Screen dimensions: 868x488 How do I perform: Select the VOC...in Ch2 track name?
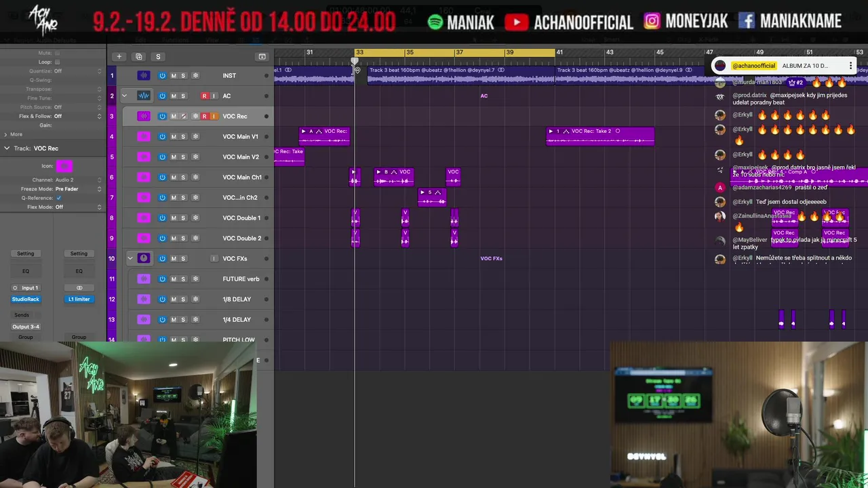coord(240,197)
